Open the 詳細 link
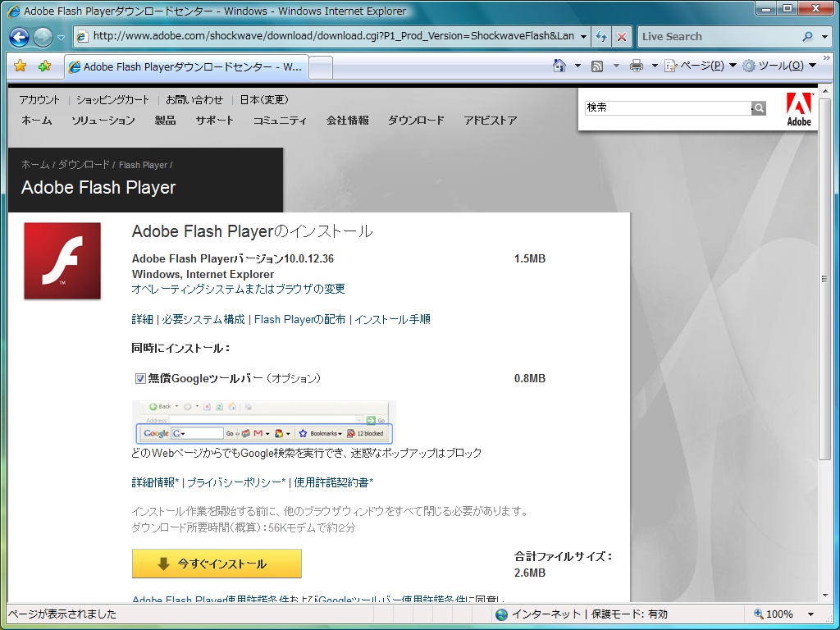840x630 pixels. 143,319
